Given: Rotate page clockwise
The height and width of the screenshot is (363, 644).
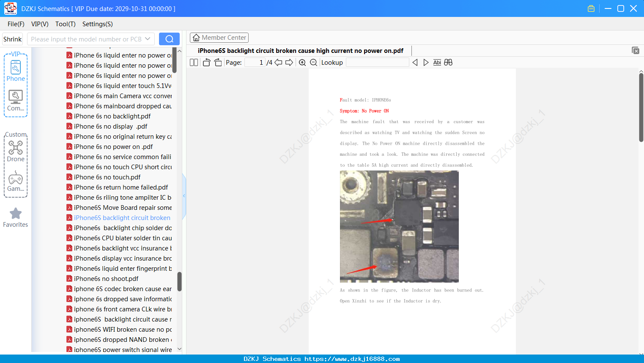Looking at the screenshot, I should [x=218, y=63].
